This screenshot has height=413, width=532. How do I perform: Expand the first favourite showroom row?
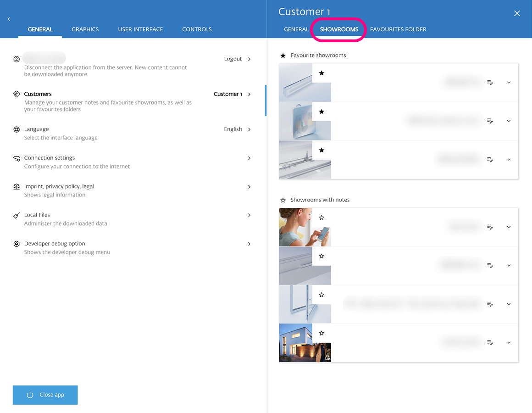[509, 83]
